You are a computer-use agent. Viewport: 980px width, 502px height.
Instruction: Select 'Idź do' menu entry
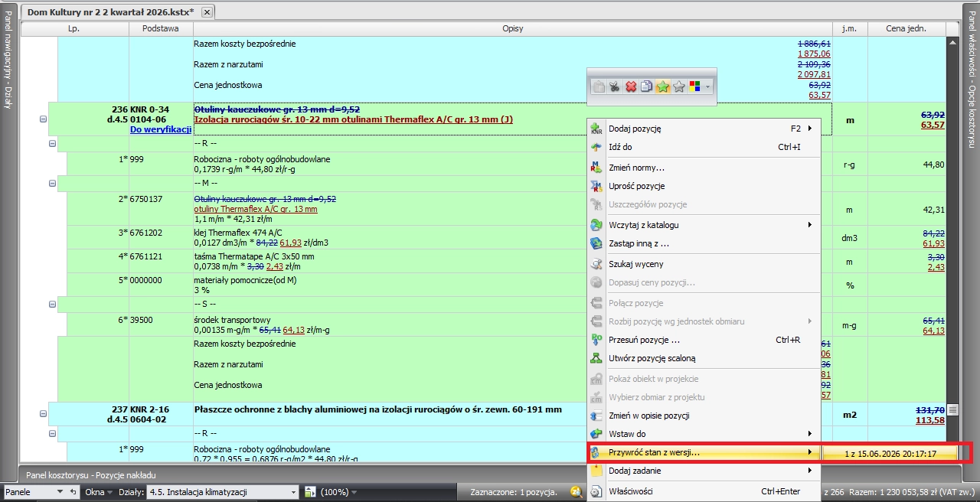pyautogui.click(x=703, y=147)
